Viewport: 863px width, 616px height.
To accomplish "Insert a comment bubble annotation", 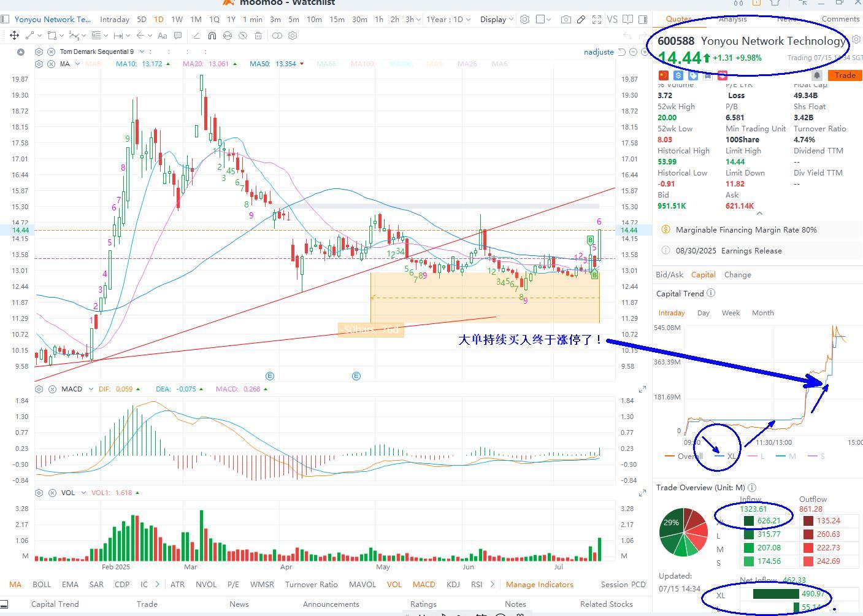I will pyautogui.click(x=178, y=36).
